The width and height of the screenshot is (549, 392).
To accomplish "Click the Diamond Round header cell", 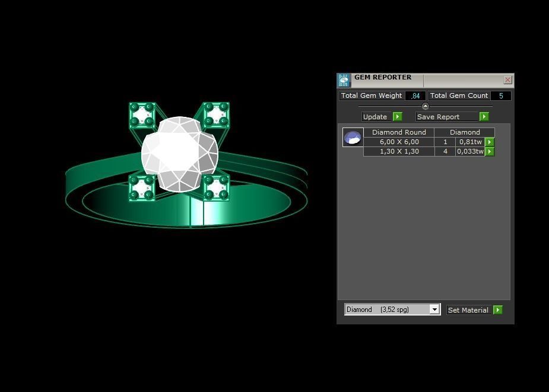I will click(399, 132).
